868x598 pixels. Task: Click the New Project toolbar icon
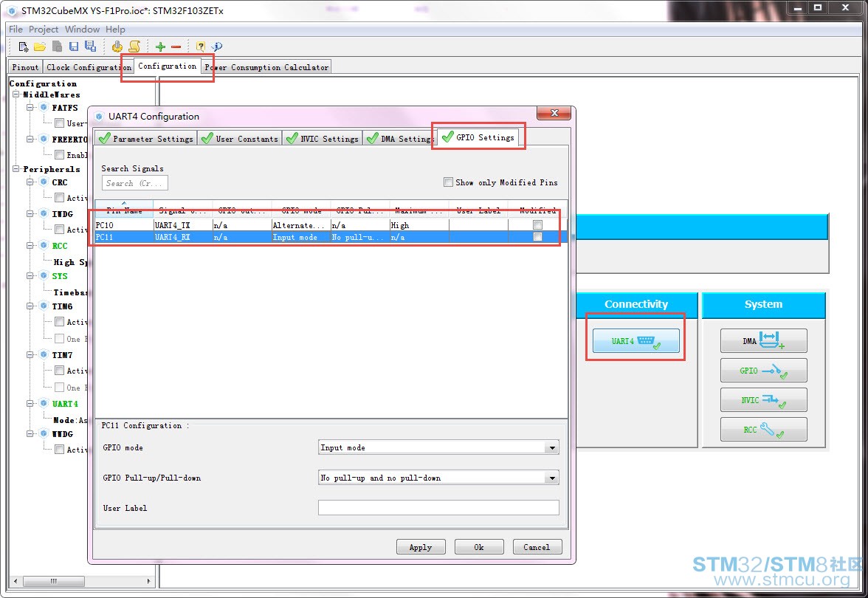click(x=24, y=47)
